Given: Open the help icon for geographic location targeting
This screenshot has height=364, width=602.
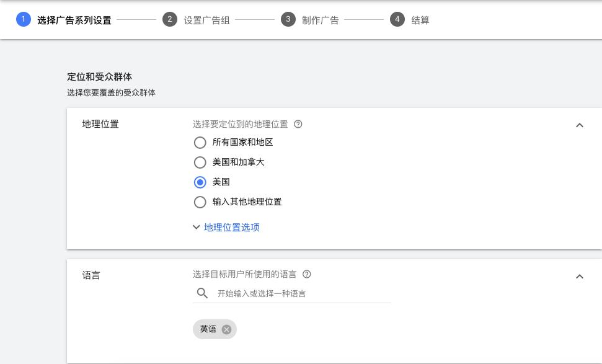Looking at the screenshot, I should (298, 124).
